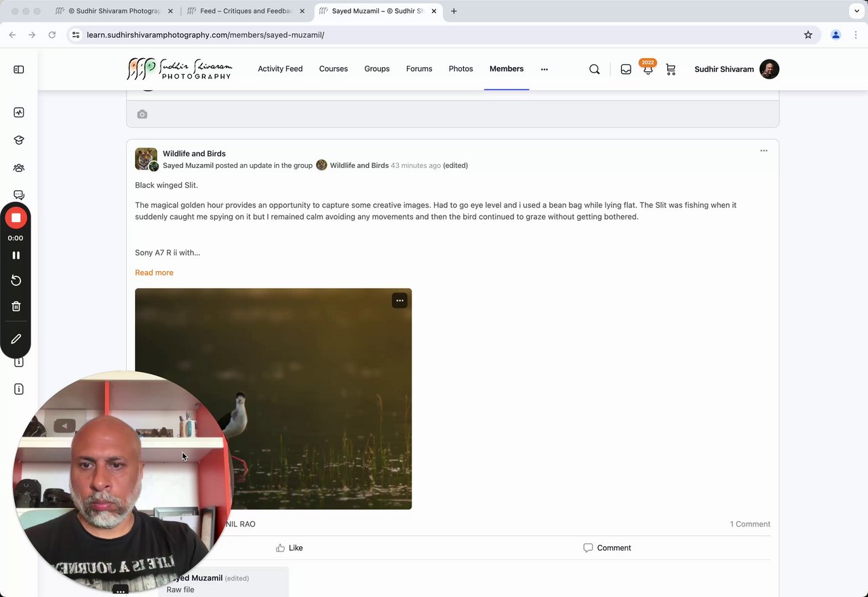Open a new browser tab with the plus
This screenshot has width=868, height=597.
pos(454,11)
